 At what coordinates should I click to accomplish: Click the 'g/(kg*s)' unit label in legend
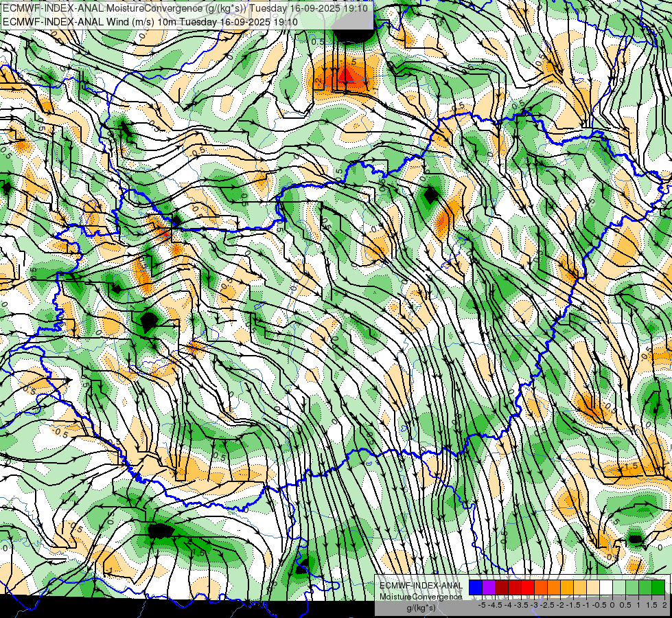tap(421, 608)
